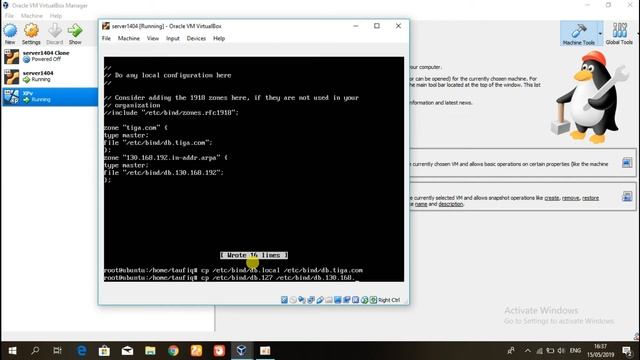Open the Action Center notifications icon
Screen dimensions: 640x360
click(627, 351)
